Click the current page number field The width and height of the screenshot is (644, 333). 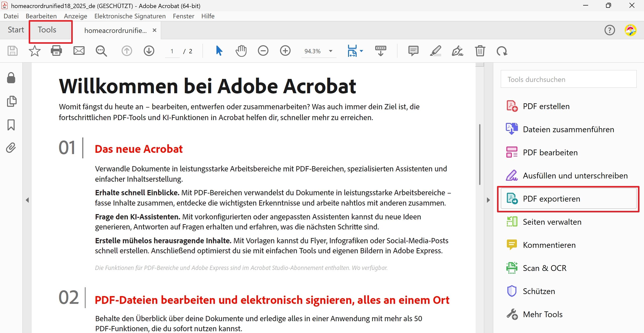tap(172, 51)
